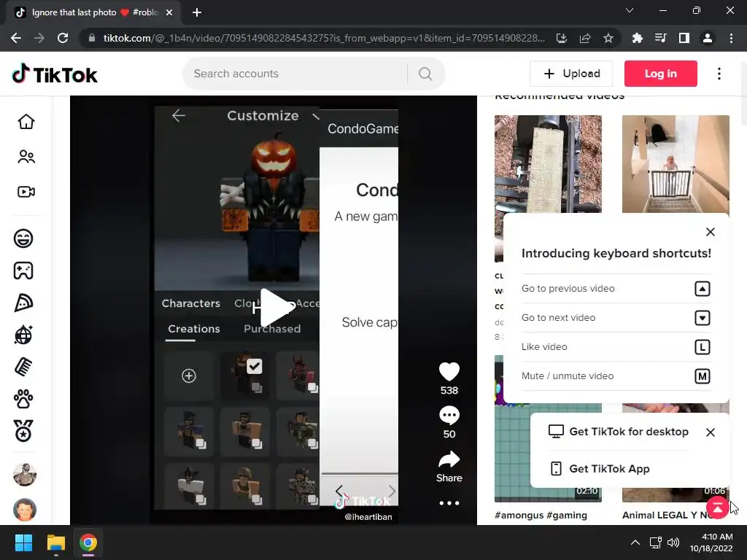Click the Share this page browser icon
The image size is (747, 560).
585,38
